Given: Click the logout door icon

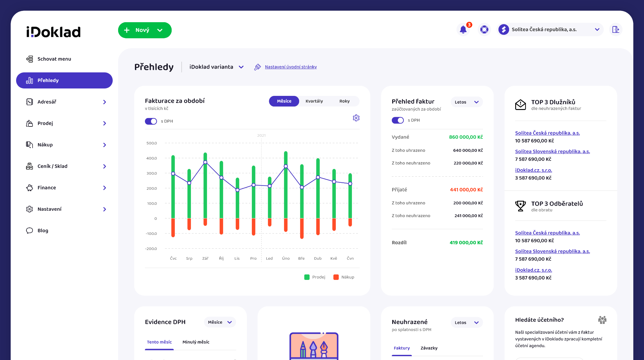Looking at the screenshot, I should click(616, 30).
